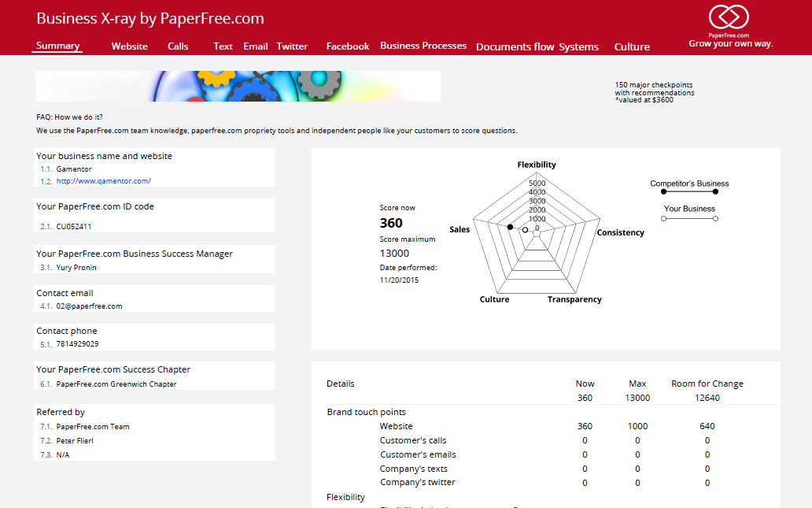Viewport: 812px width, 508px height.
Task: Click the gears banner image
Action: tap(238, 86)
